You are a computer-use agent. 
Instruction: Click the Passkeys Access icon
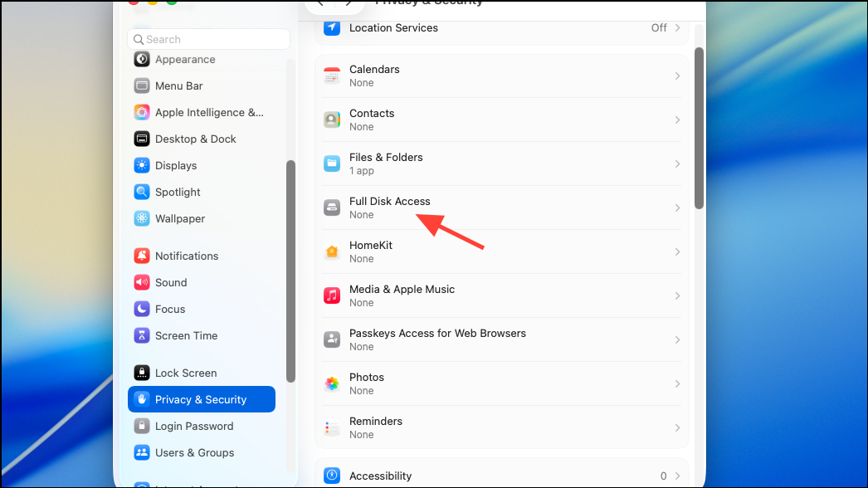tap(332, 339)
